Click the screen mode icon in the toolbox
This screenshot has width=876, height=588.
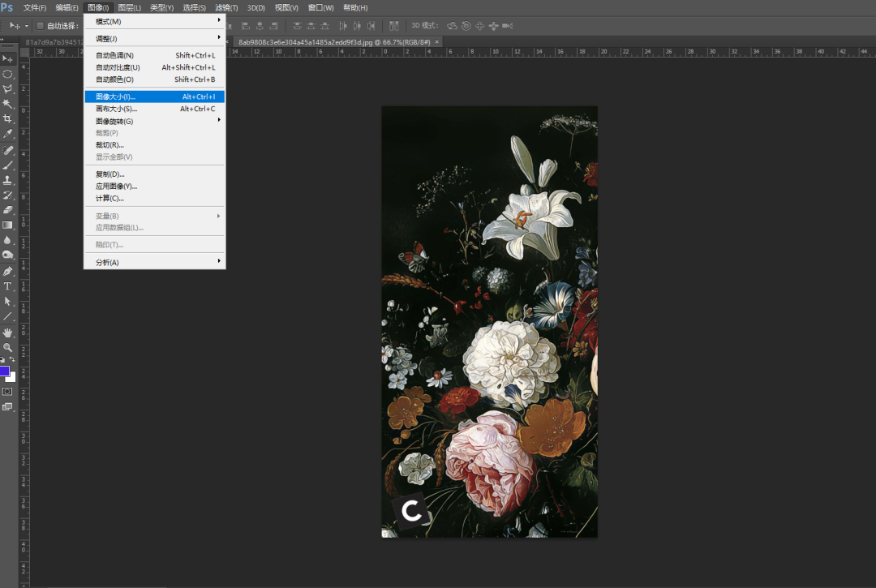tap(7, 406)
